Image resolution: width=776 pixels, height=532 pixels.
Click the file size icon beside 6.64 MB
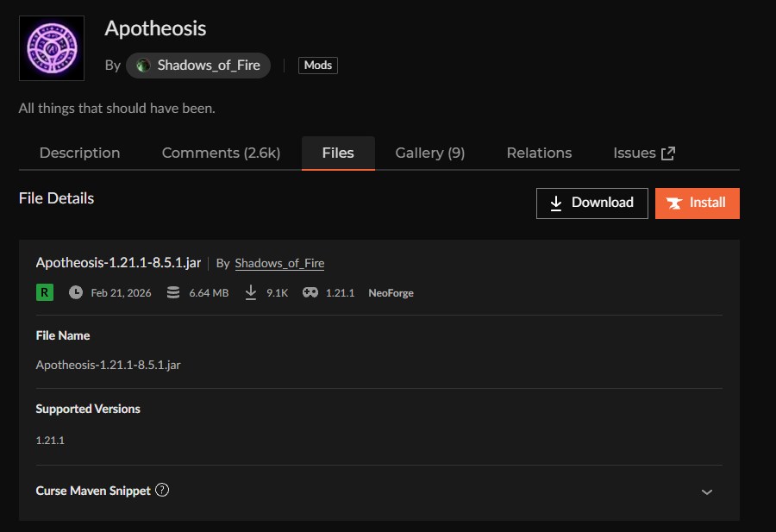coord(173,293)
